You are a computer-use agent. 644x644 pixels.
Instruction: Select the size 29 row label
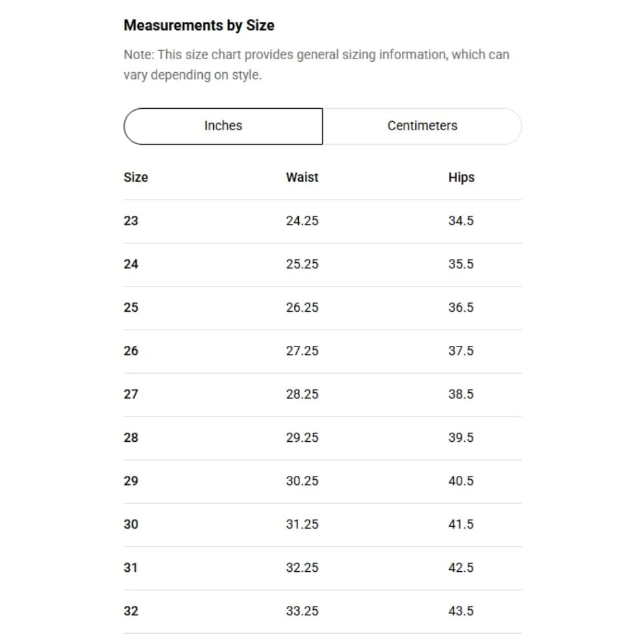131,481
